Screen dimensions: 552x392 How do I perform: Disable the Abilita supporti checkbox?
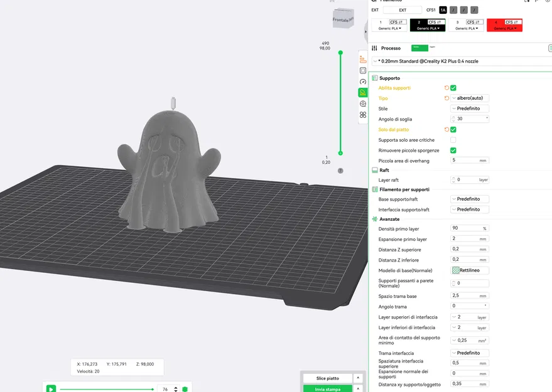pyautogui.click(x=453, y=88)
